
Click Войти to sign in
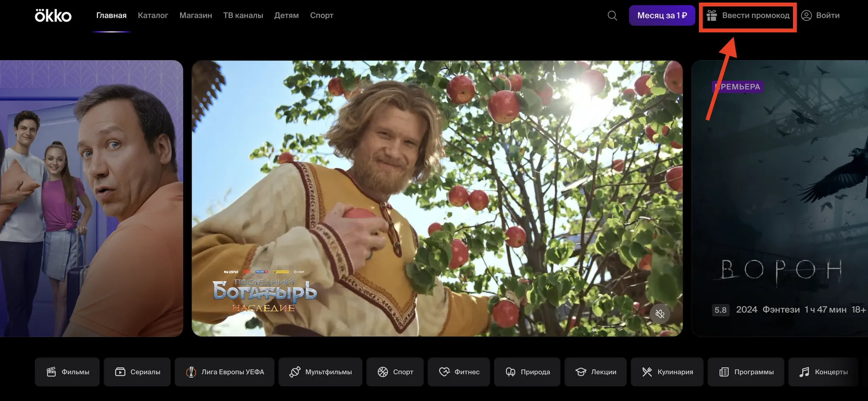click(828, 16)
